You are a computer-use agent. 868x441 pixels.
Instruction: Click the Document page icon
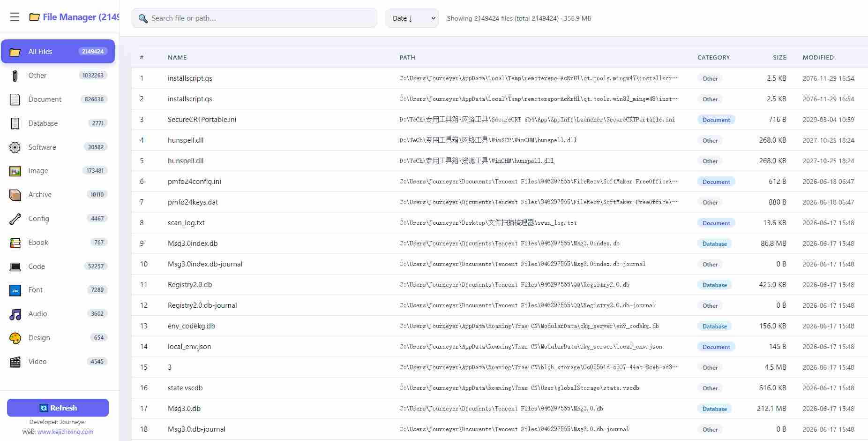point(15,99)
